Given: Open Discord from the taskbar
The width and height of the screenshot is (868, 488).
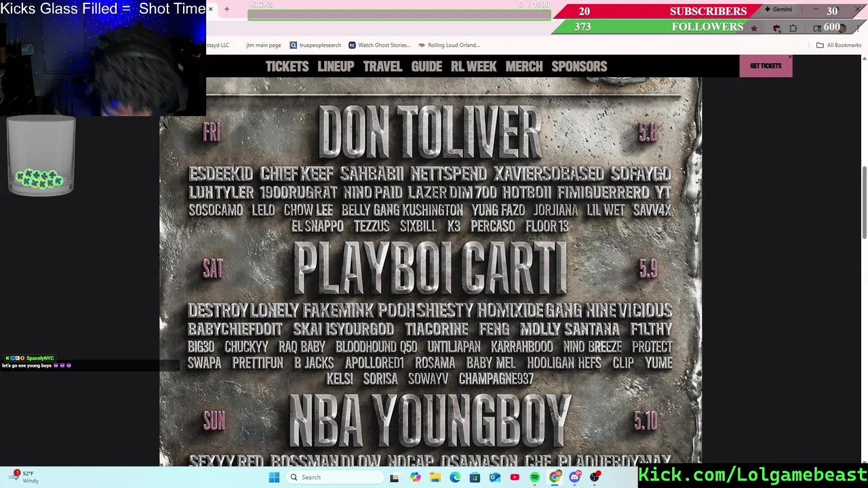Looking at the screenshot, I should (575, 477).
